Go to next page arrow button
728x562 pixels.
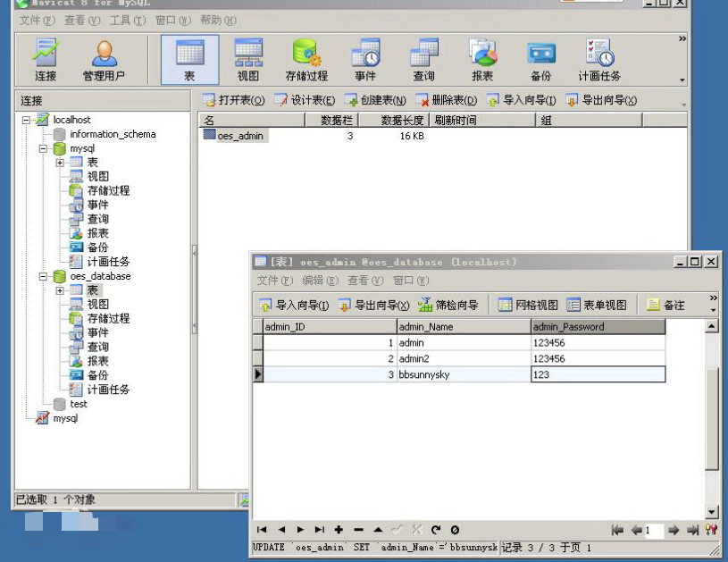coord(674,530)
